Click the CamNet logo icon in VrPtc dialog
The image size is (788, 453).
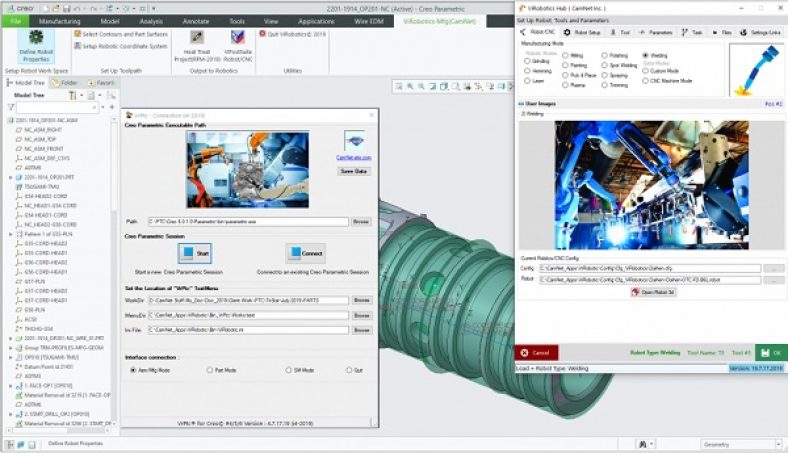[x=354, y=141]
